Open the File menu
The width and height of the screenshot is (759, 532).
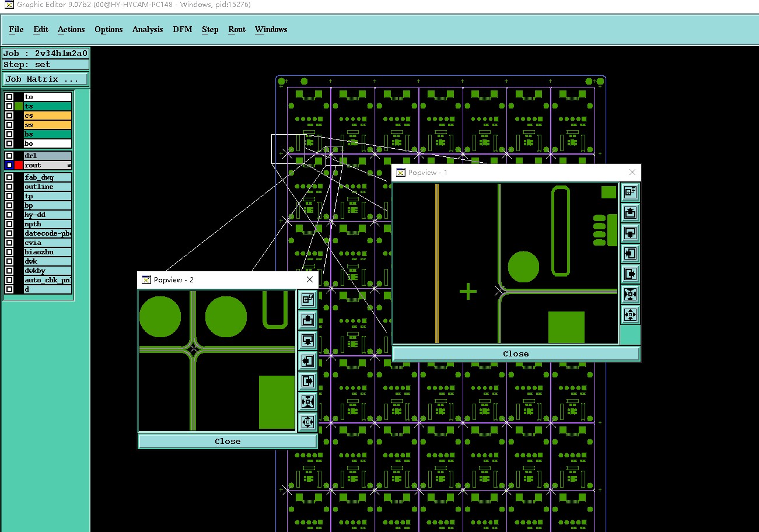pos(16,29)
